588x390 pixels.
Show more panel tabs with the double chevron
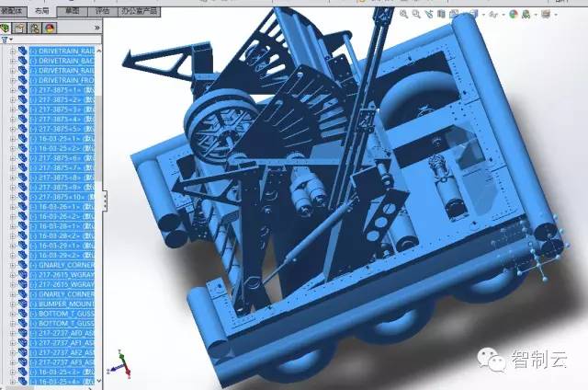97,28
